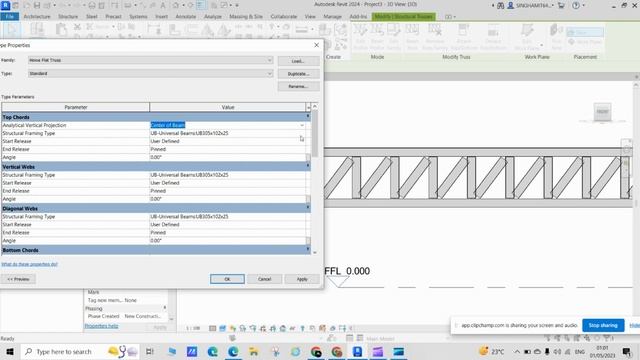Open the signed-in user account menu
Viewport: 640px width, 360px height.
[531, 5]
